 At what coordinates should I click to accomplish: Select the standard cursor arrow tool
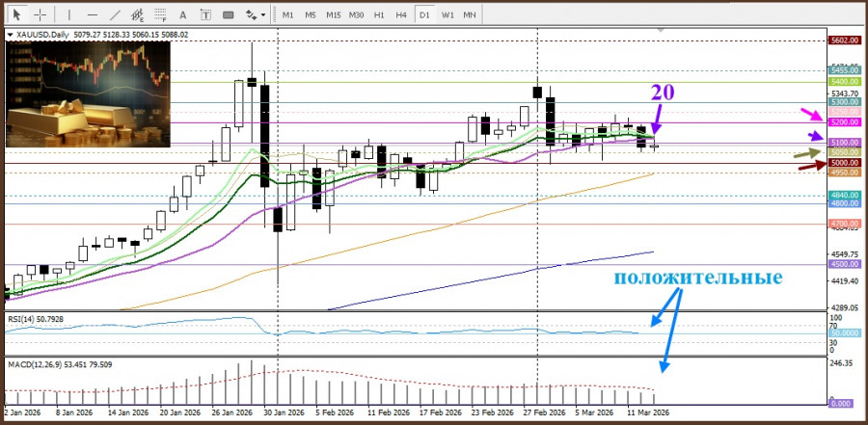pyautogui.click(x=17, y=14)
